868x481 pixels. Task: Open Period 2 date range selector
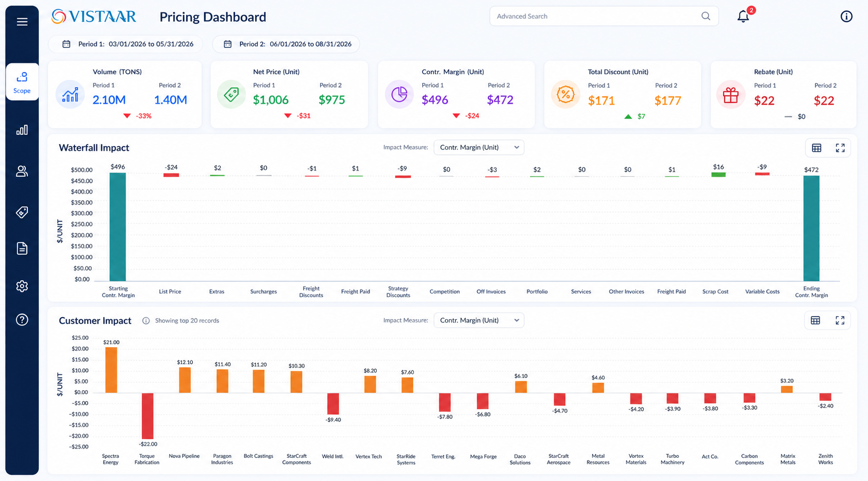[x=286, y=44]
